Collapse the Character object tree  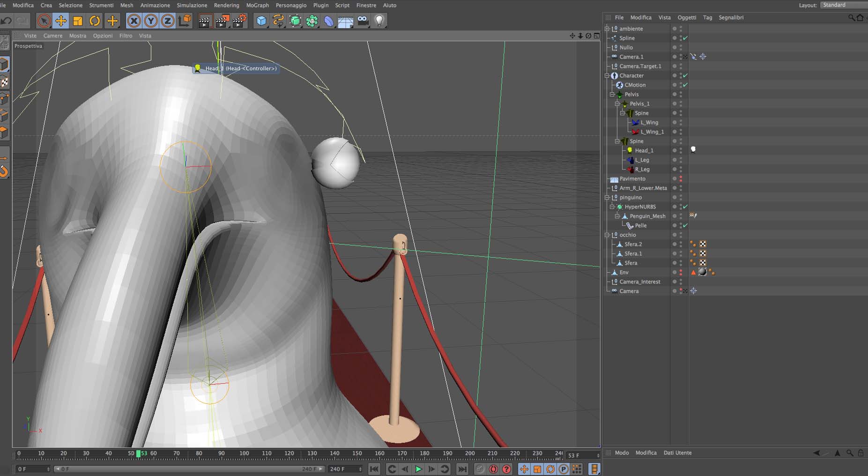[x=608, y=75]
